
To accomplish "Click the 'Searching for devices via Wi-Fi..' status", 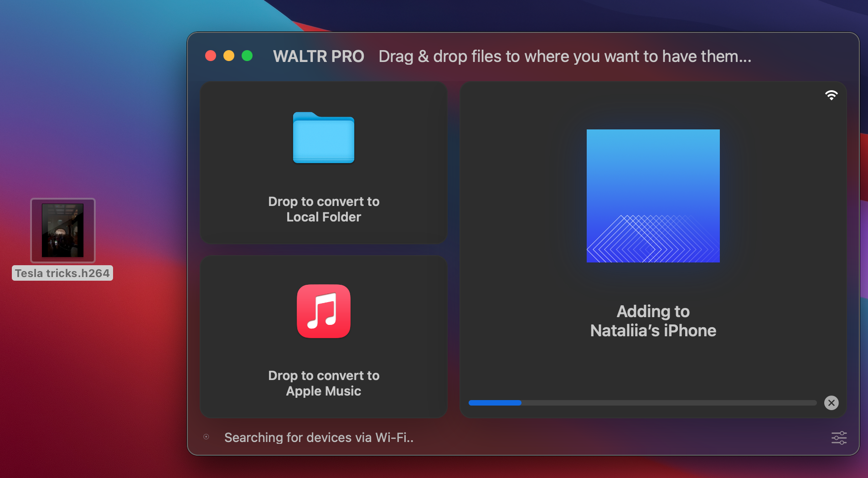I will click(319, 437).
